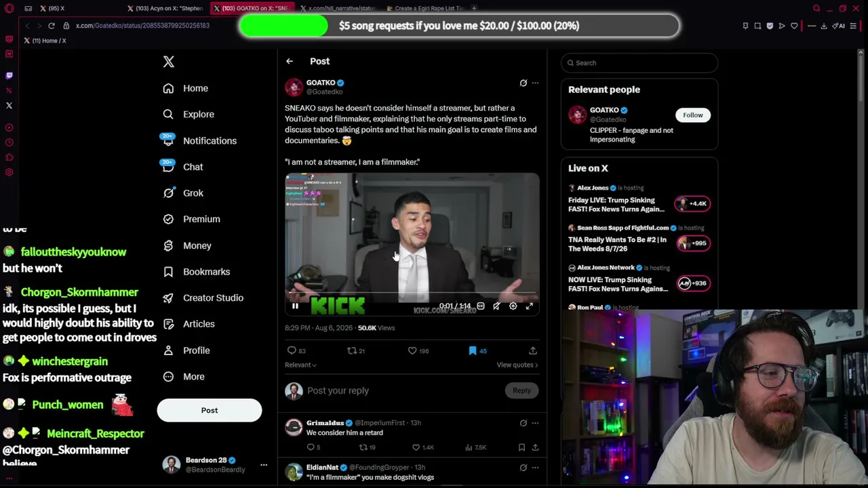Click the browser heart bookmark icon
868x488 pixels.
[x=794, y=26]
